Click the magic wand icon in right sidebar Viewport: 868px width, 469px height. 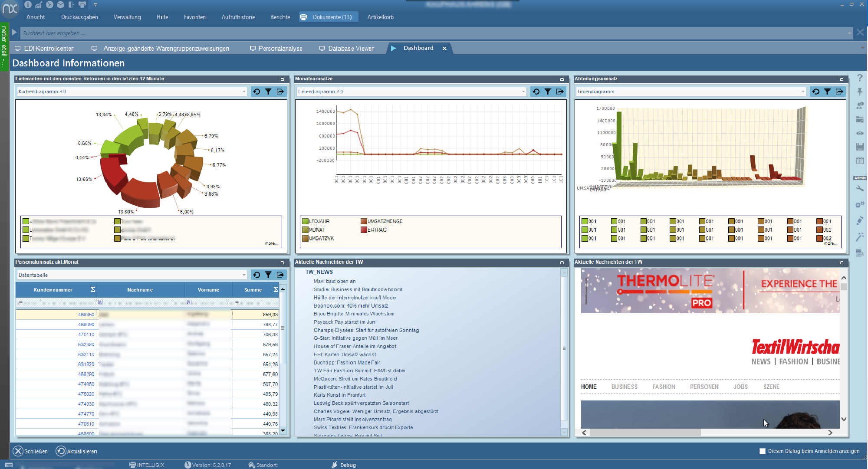pyautogui.click(x=860, y=237)
